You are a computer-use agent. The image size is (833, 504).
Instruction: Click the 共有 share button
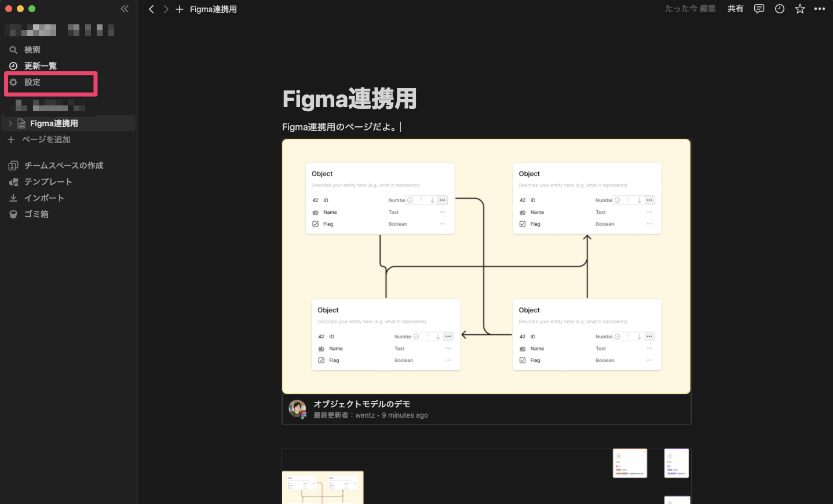pos(735,9)
